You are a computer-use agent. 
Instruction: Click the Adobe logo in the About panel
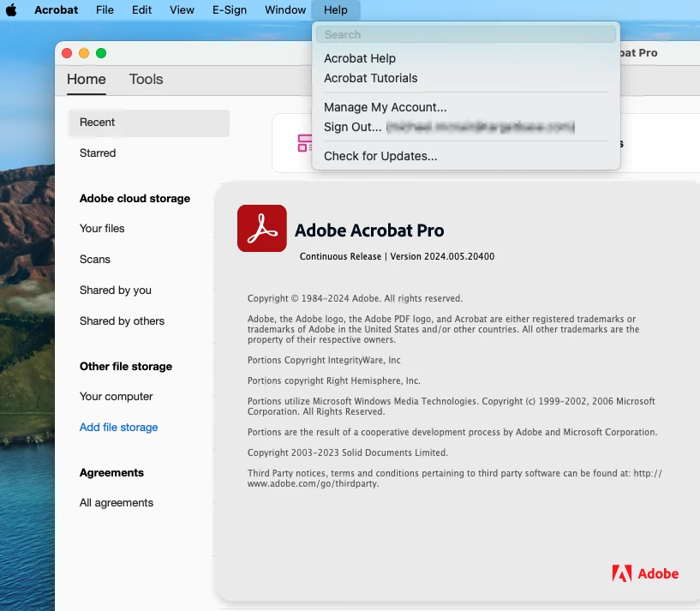click(645, 573)
